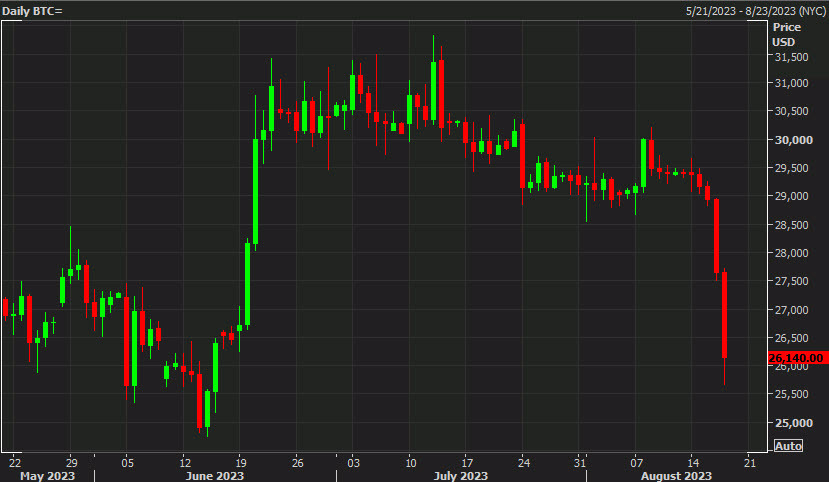Click the 5/21/2023 - 8/23/2023 (NYC) date range
829x482 pixels.
(756, 11)
